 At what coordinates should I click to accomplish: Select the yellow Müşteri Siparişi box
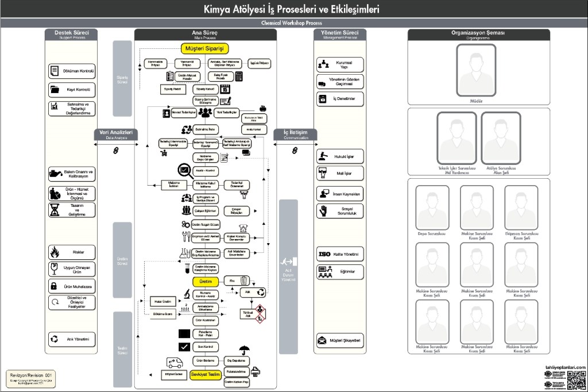pyautogui.click(x=205, y=48)
